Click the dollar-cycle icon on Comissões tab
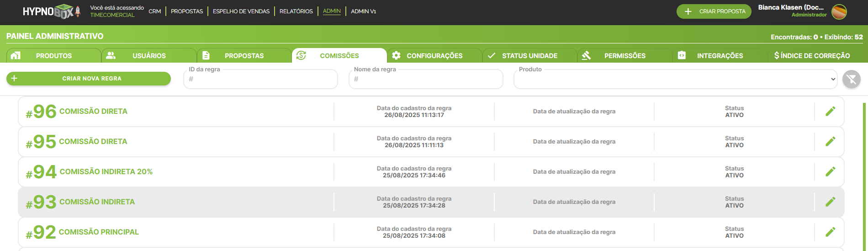 pyautogui.click(x=301, y=55)
